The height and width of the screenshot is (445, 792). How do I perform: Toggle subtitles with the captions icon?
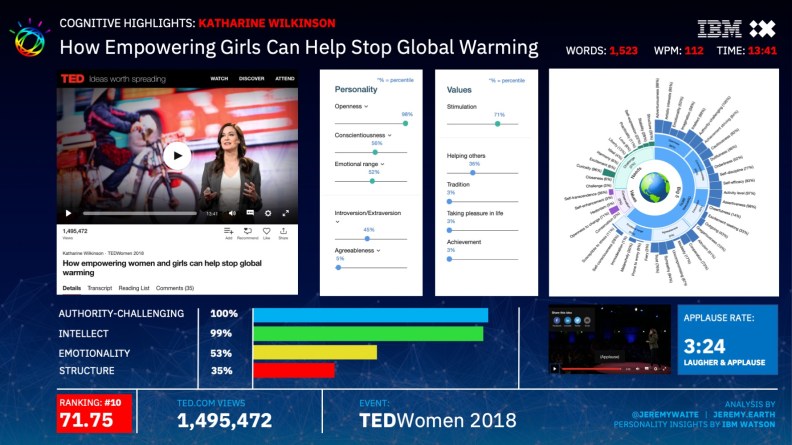(x=249, y=213)
